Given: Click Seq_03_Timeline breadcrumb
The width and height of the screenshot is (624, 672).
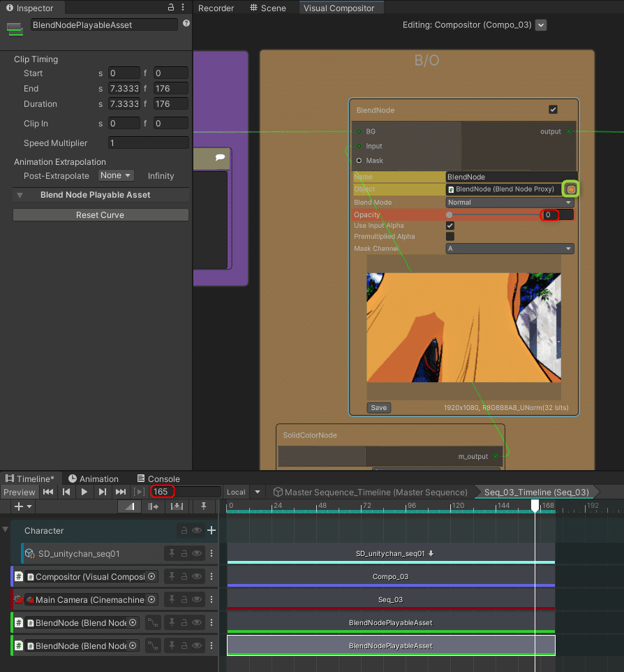Looking at the screenshot, I should tap(536, 492).
